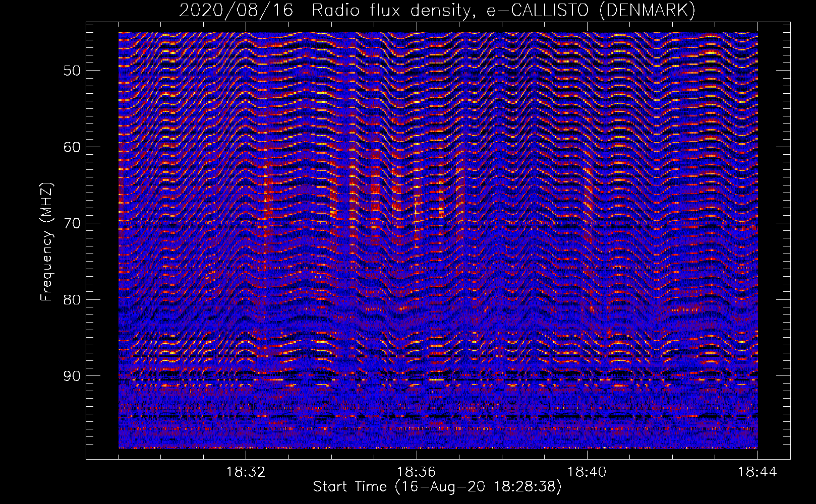Click the 18:44 time tick label

(x=757, y=472)
